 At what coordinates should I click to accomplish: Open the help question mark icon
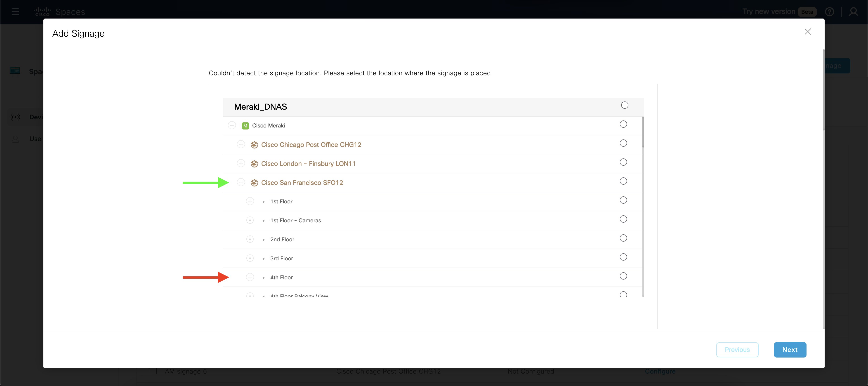(830, 12)
